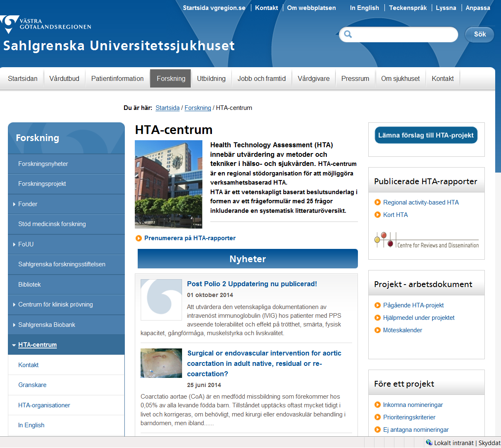The height and width of the screenshot is (448, 501).
Task: Open Sahlgrenska forskningsstiftelsen sidebar item
Action: pos(66,264)
